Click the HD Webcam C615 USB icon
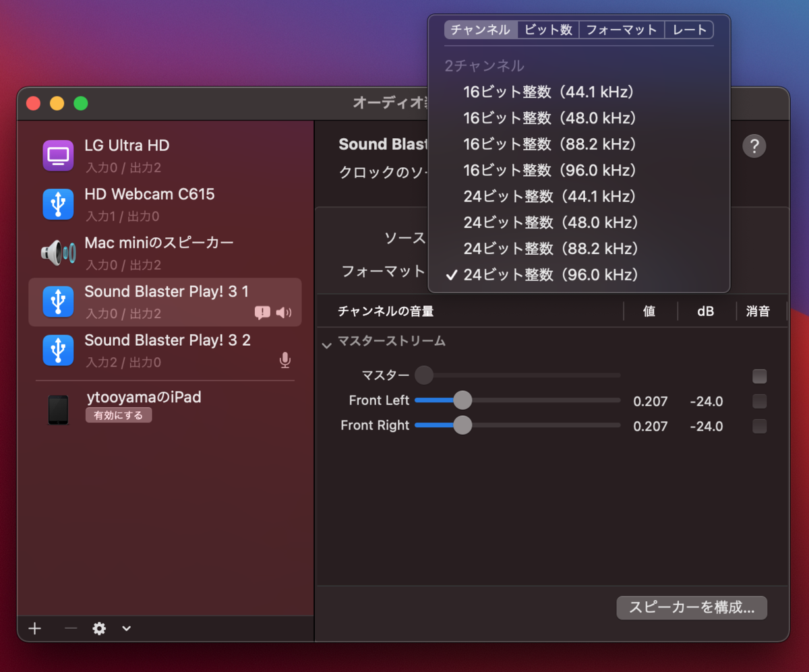 (58, 204)
